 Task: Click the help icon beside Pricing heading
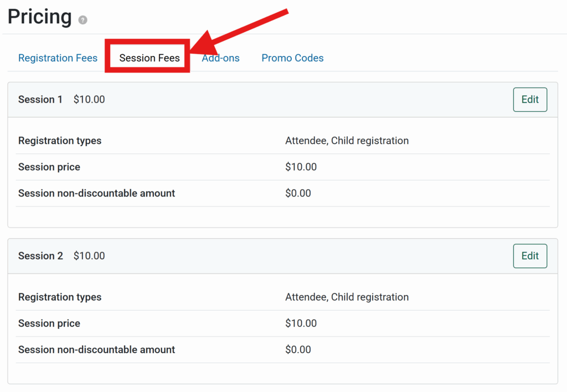(x=83, y=20)
